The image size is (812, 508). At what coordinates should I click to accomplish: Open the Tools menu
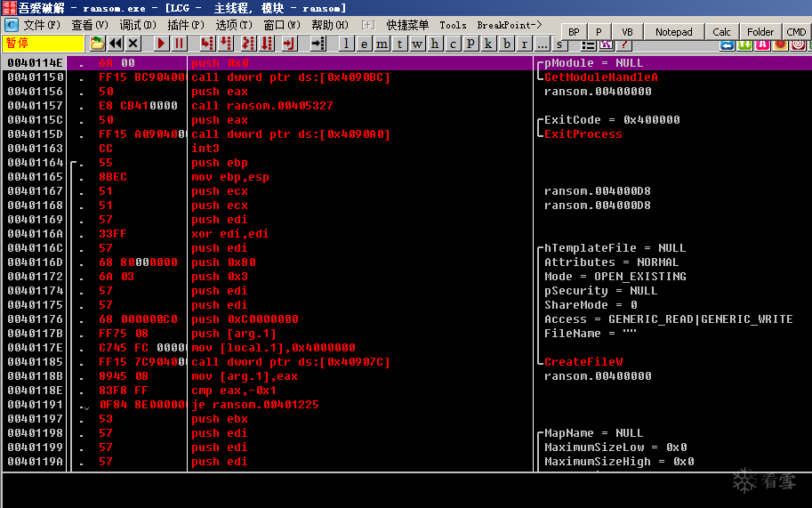(453, 25)
